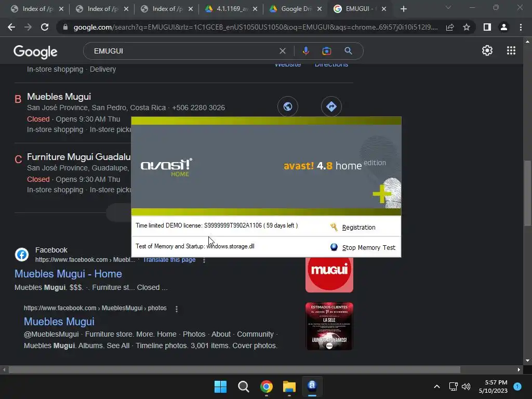Screen dimensions: 532x399
Task: Open a new Chrome tab
Action: click(x=403, y=9)
